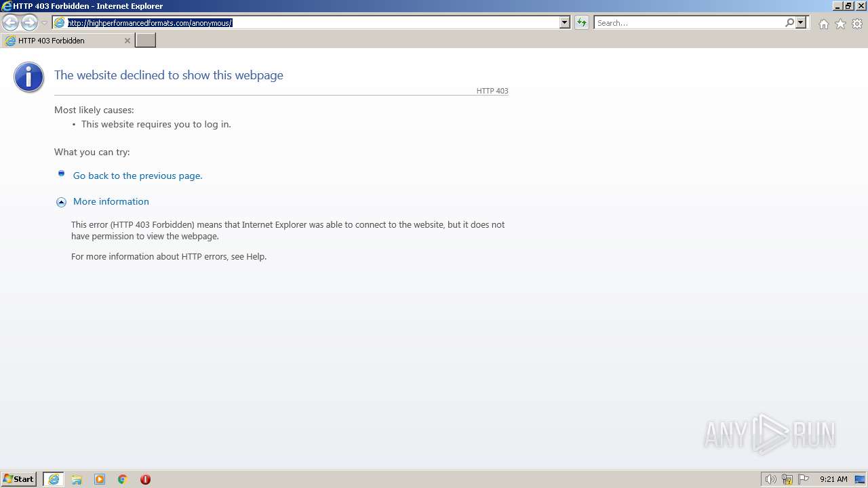Minimize the Internet Explorer window
This screenshot has height=488, width=868.
pos(837,6)
